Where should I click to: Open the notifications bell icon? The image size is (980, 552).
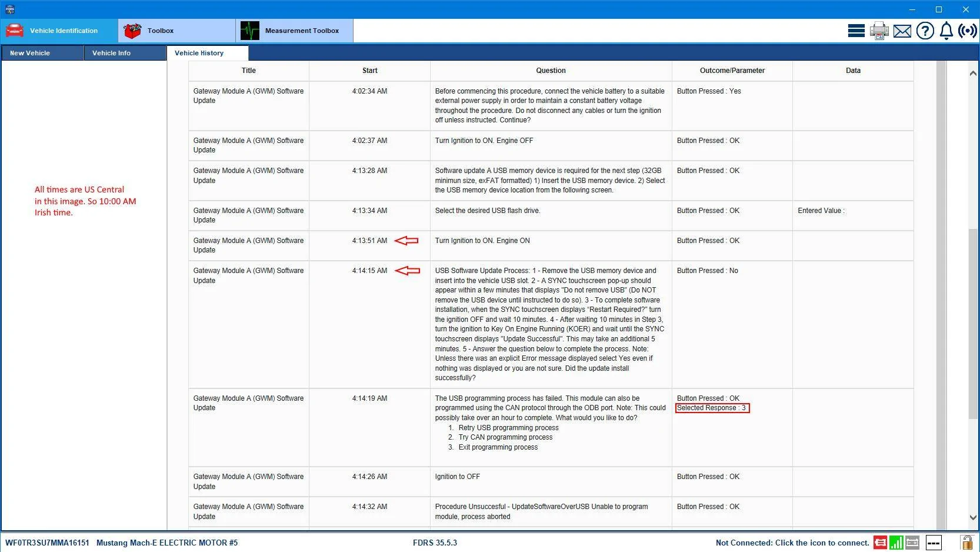tap(946, 31)
